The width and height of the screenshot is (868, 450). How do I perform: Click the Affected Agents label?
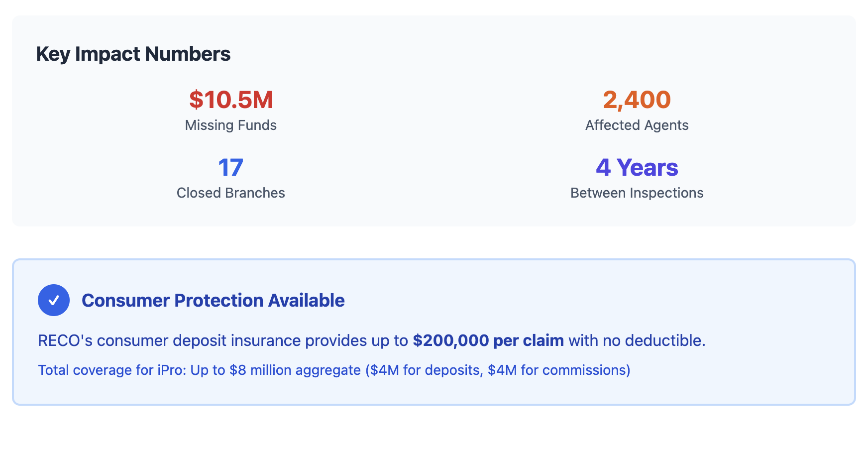(637, 125)
